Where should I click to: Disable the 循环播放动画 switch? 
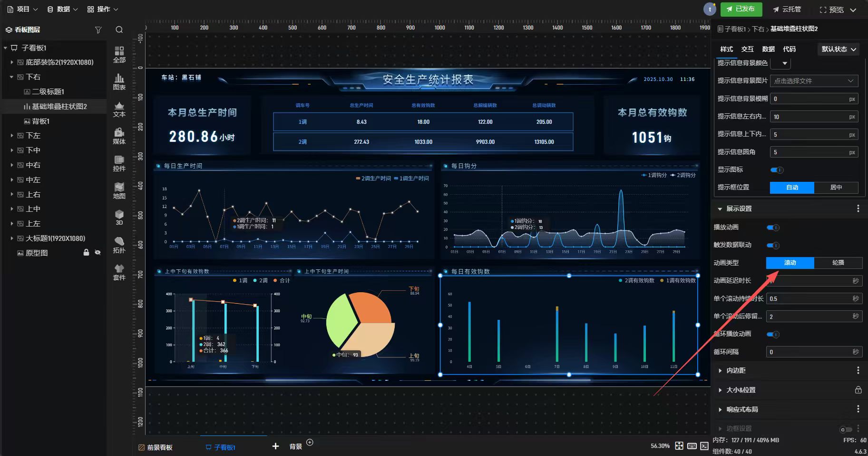773,334
